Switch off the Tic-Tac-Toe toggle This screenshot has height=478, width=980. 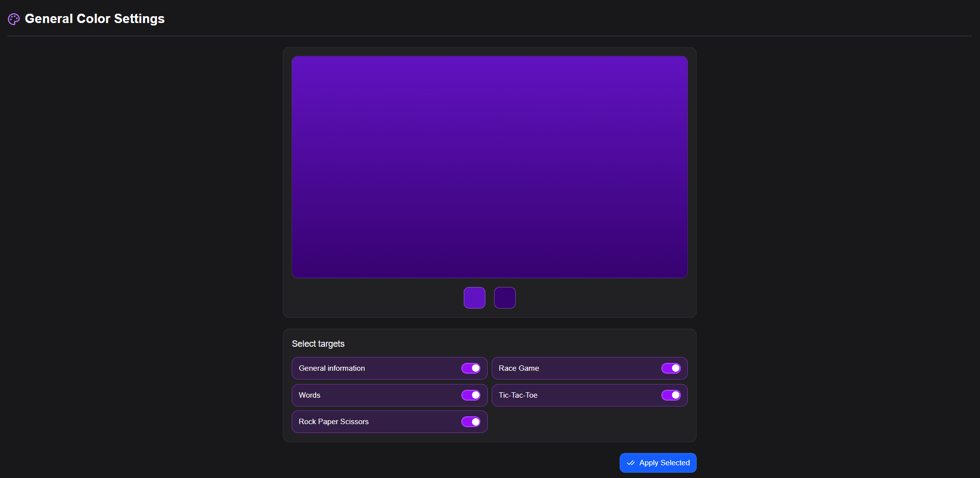671,395
